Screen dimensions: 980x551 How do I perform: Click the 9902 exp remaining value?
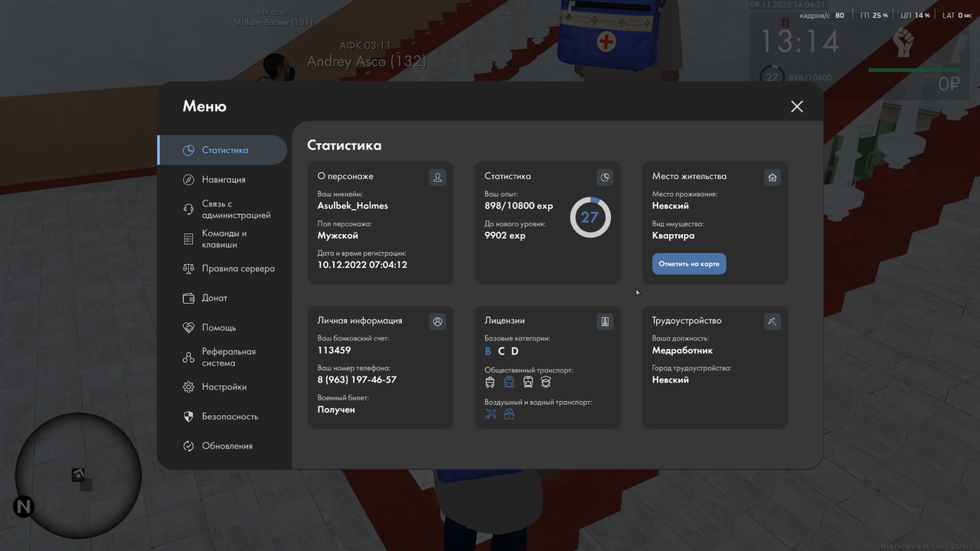tap(505, 236)
